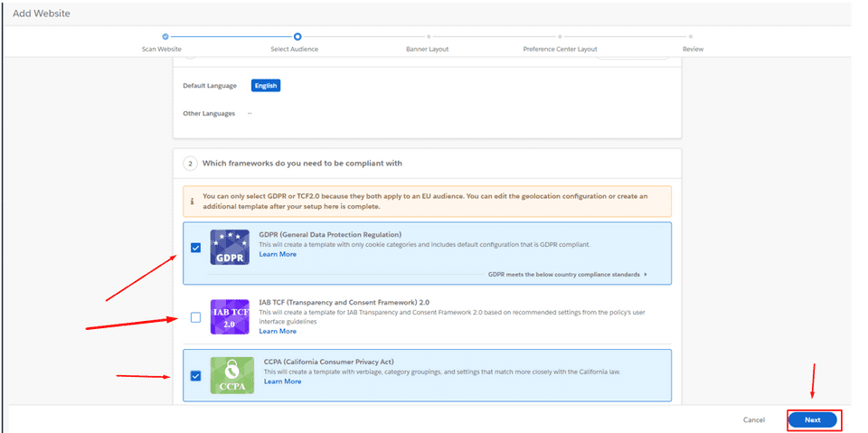This screenshot has height=433, width=868.
Task: Uncheck the GDPR framework checkbox
Action: (x=195, y=248)
